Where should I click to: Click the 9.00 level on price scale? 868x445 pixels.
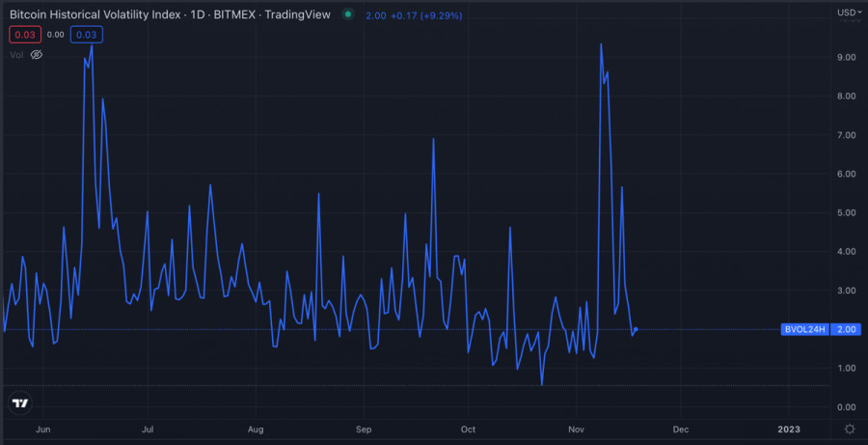click(x=847, y=58)
